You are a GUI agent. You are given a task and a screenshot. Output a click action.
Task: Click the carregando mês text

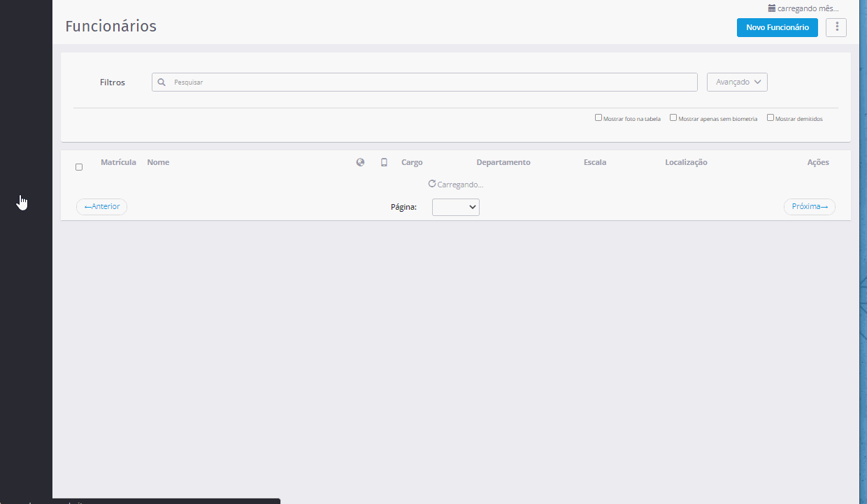(x=808, y=8)
